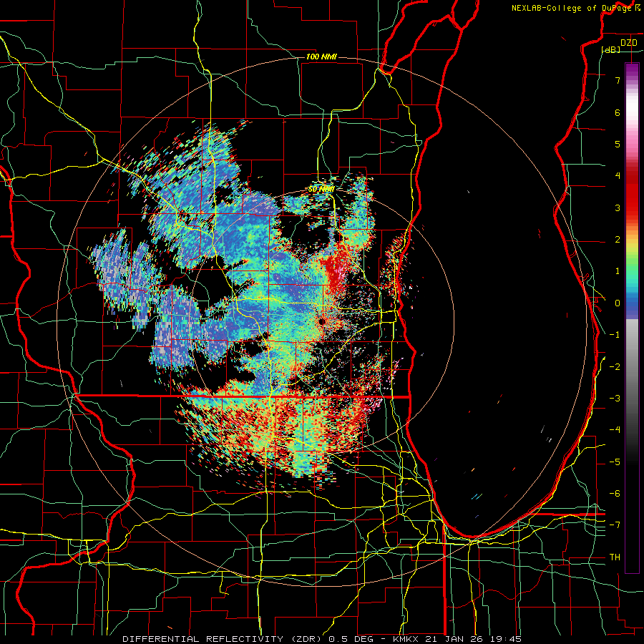
Task: Click the [dB] unit label
Action: pyautogui.click(x=611, y=49)
